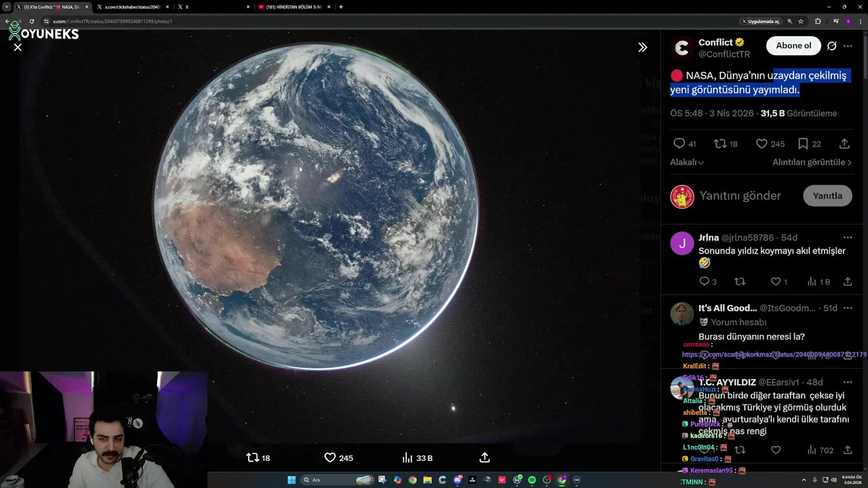Like the post showing 245 likes in the side panel

pos(770,144)
